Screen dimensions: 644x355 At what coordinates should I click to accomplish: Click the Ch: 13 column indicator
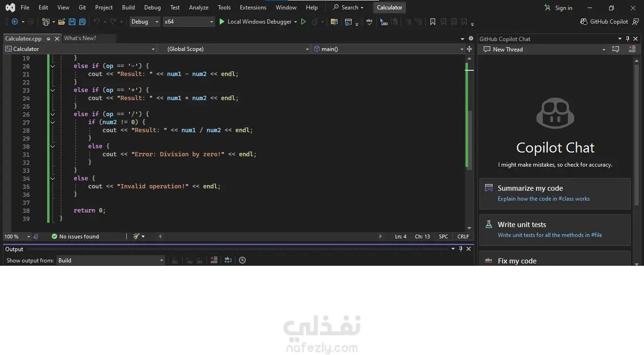tap(422, 237)
